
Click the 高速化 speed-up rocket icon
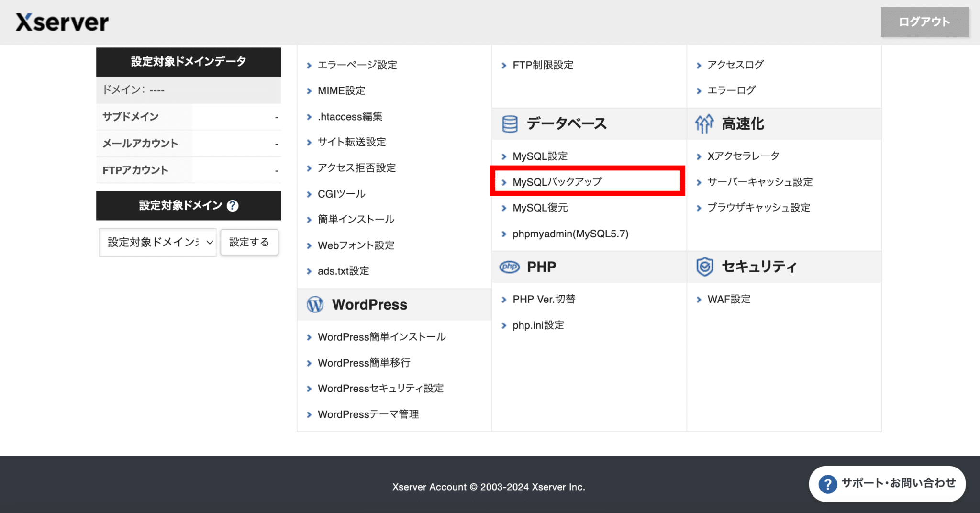[703, 123]
